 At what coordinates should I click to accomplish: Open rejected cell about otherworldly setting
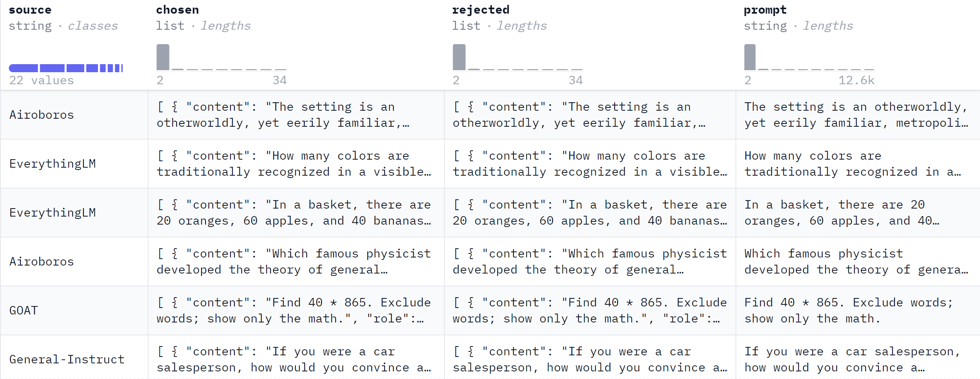click(589, 115)
